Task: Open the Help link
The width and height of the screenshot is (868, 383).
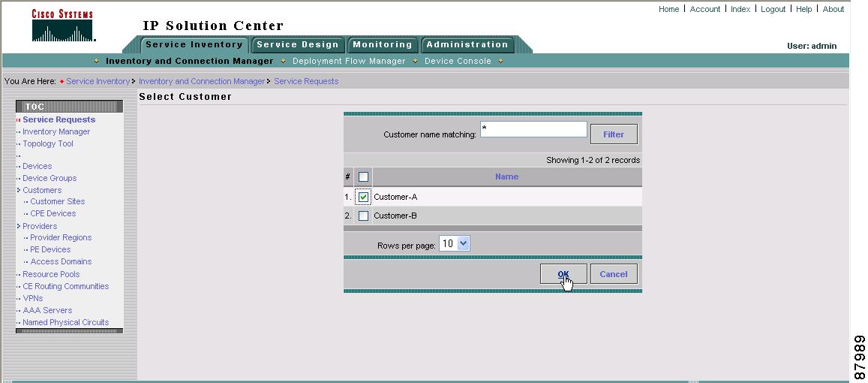Action: click(803, 9)
